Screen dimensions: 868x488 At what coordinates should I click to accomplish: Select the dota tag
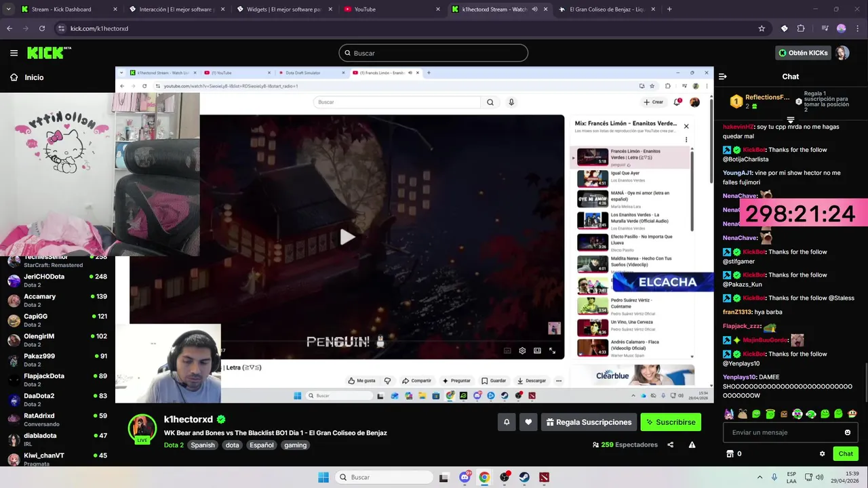click(x=233, y=445)
